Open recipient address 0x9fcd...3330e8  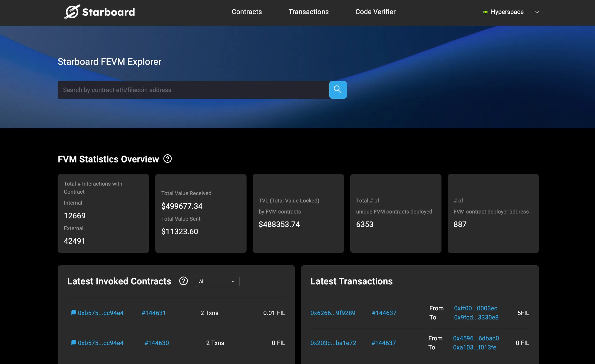pyautogui.click(x=476, y=317)
